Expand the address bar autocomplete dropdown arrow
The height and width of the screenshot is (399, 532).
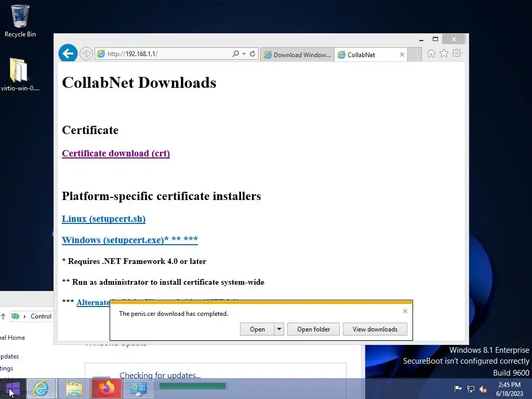[244, 54]
